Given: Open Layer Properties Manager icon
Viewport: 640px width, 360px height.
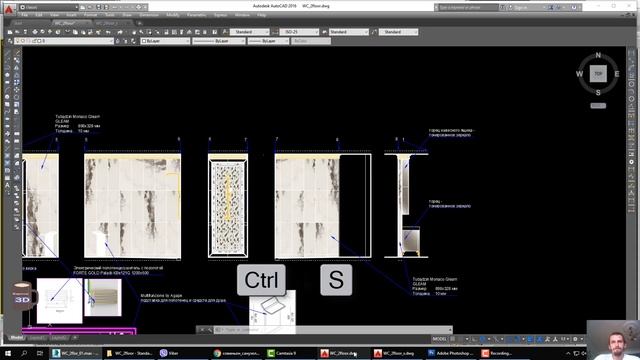Looking at the screenshot, I should coord(10,41).
